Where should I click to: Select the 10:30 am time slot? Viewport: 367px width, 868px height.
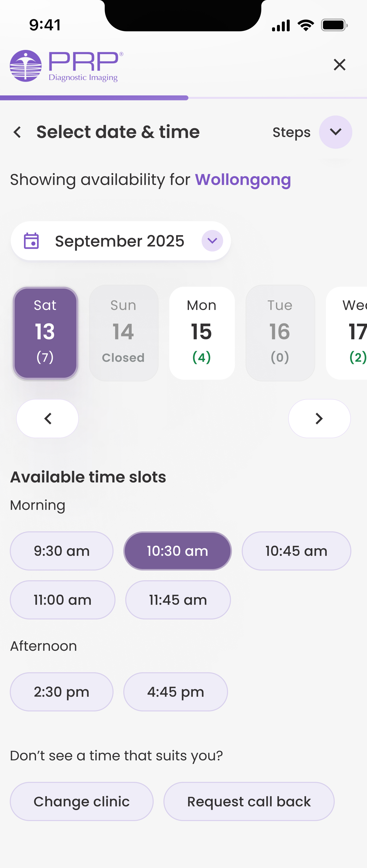tap(178, 551)
